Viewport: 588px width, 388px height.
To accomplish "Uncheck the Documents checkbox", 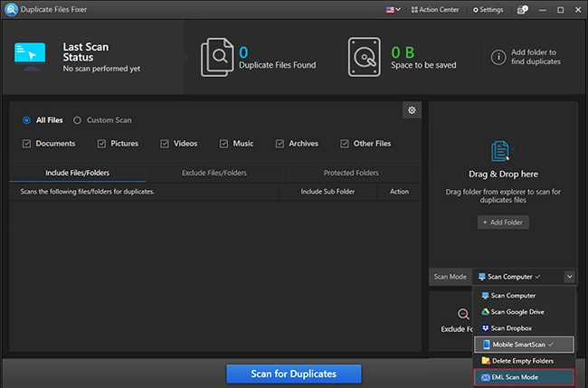I will (26, 144).
